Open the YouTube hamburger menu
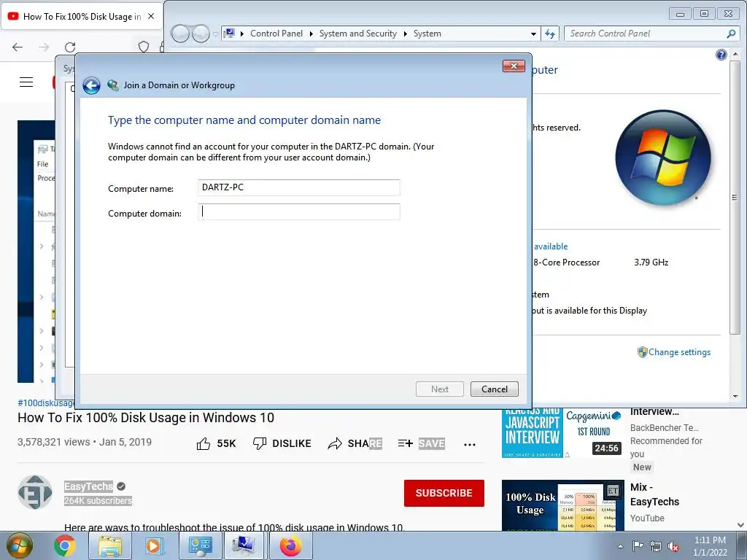The image size is (747, 560). (x=26, y=82)
